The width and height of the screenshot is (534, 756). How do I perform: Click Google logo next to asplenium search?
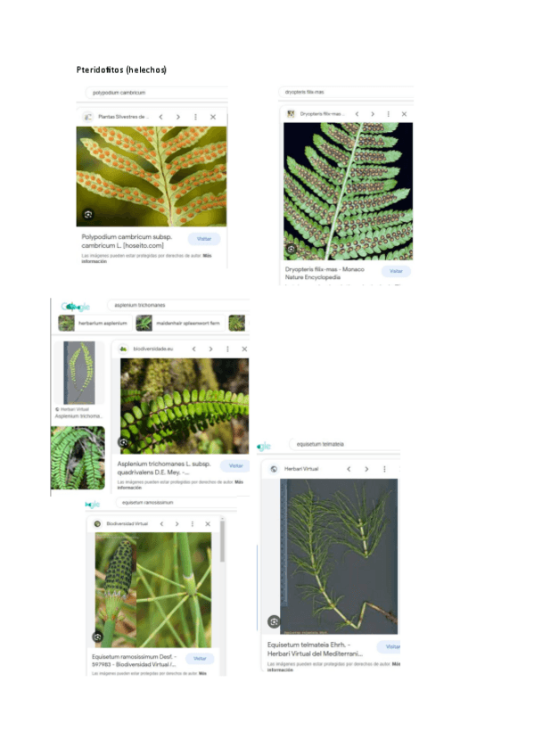76,306
